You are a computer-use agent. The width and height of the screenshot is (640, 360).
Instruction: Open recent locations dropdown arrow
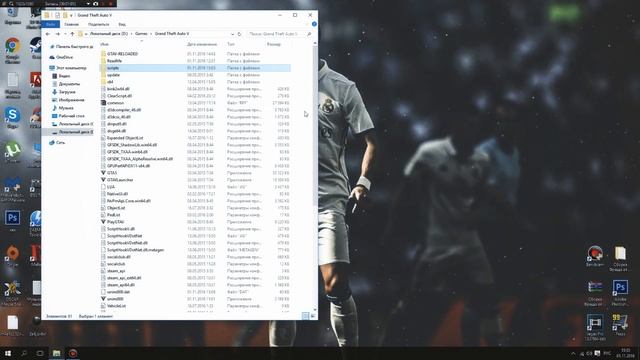[x=65, y=34]
